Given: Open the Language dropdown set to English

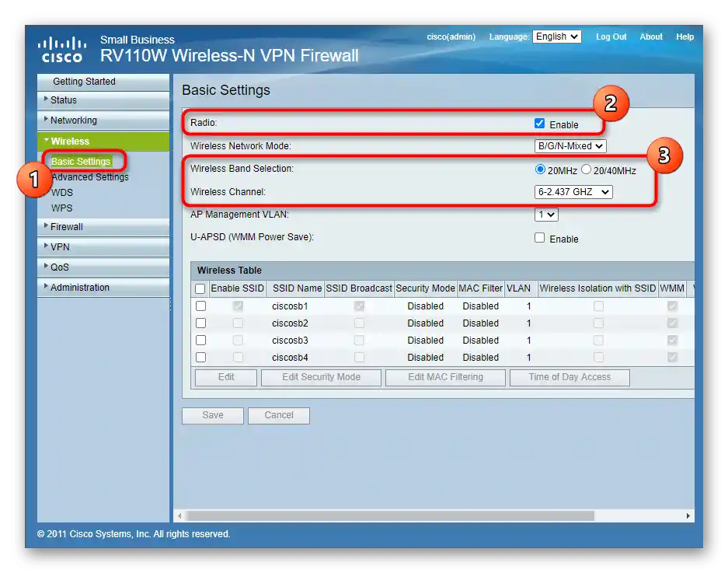Looking at the screenshot, I should 556,37.
